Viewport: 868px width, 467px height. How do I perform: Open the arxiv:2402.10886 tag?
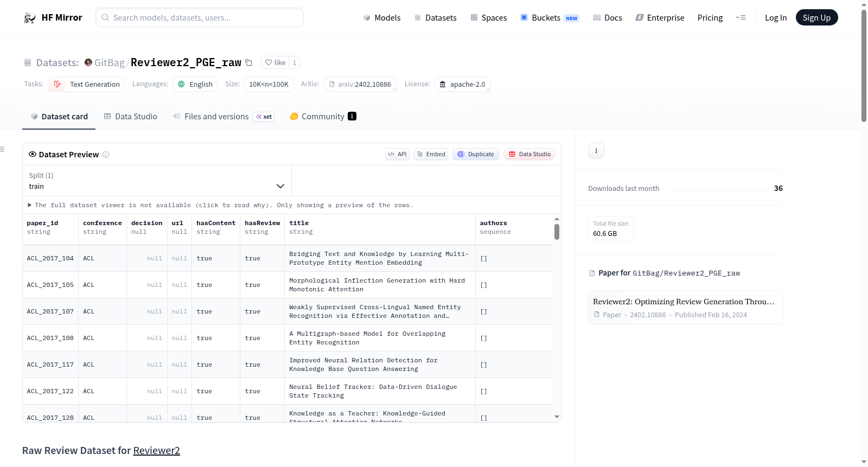[360, 84]
